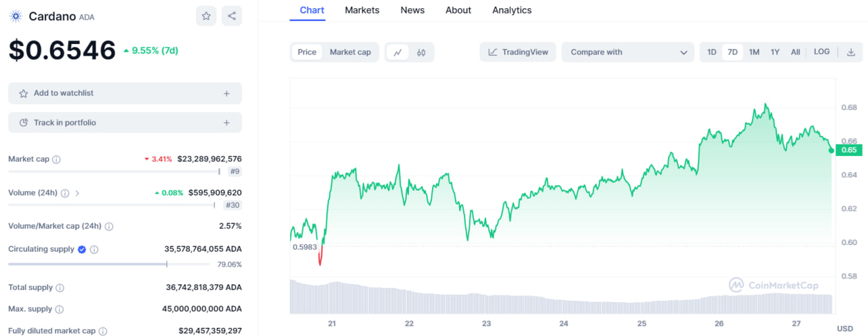Click the #9 market cap rank badge
This screenshot has height=336, width=868.
tap(235, 172)
